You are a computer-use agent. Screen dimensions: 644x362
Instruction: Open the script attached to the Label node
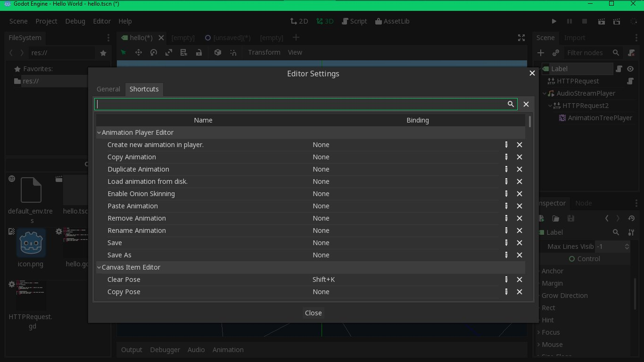click(x=619, y=69)
